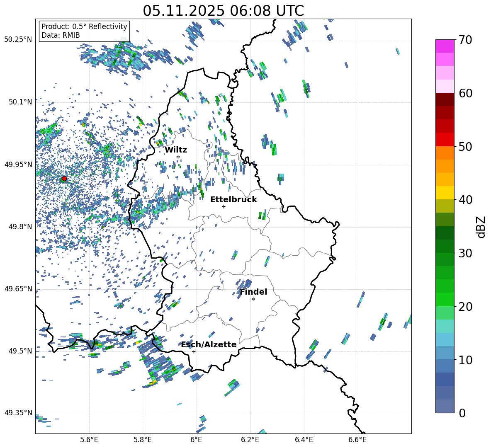This screenshot has height=448, width=491.
Task: Click the dark green band near 30 dBZ
Action: [x=445, y=246]
